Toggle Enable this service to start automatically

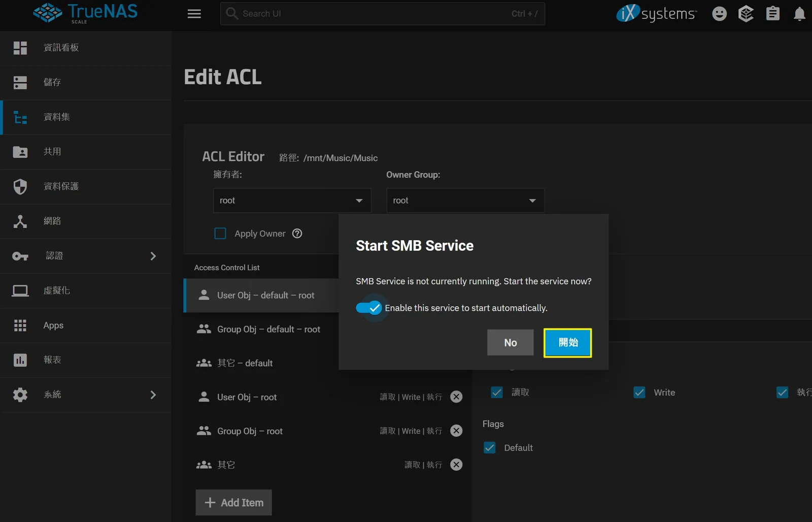(368, 308)
